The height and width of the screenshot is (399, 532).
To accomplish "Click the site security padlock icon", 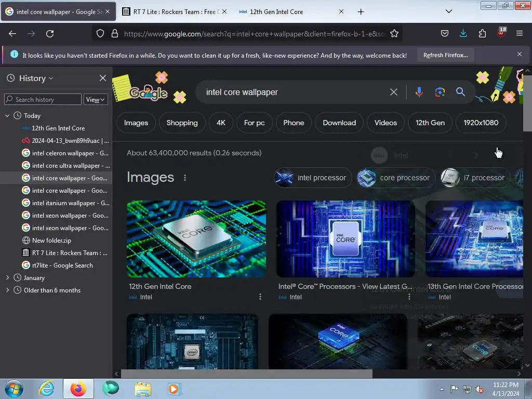I will [115, 34].
